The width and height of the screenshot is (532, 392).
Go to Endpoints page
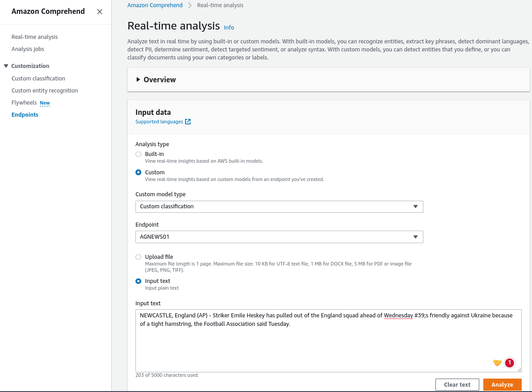[x=25, y=114]
